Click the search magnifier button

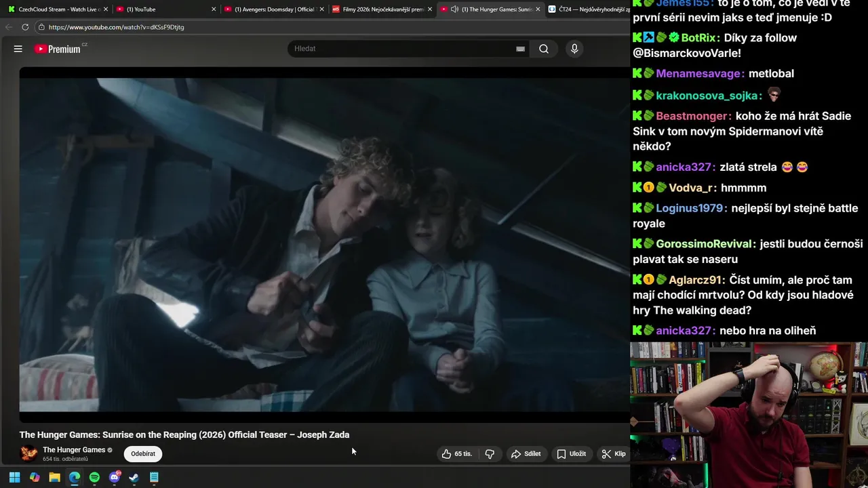[544, 49]
